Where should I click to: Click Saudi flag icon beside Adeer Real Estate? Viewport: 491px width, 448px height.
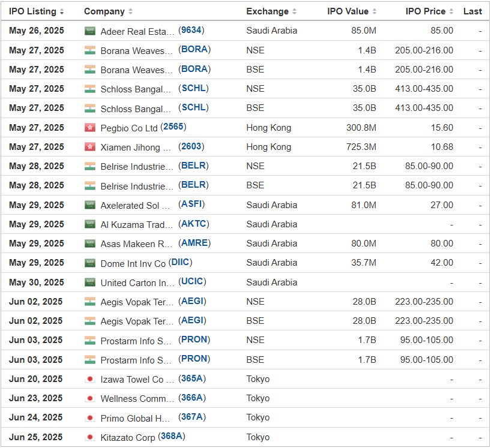(90, 31)
